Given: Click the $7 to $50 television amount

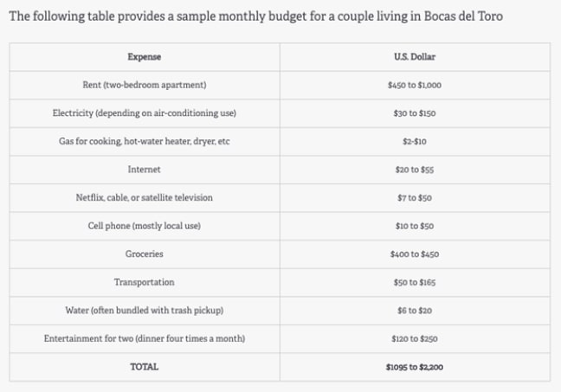Looking at the screenshot, I should [x=415, y=198].
